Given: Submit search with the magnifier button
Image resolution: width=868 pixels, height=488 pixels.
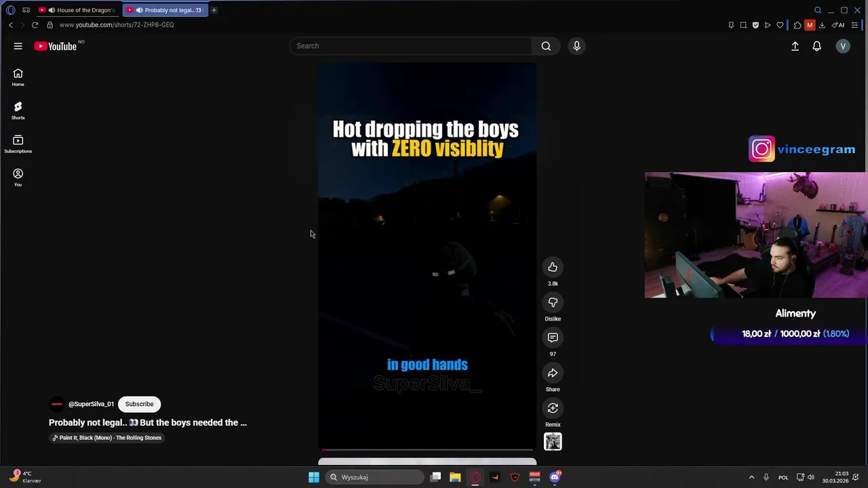Looking at the screenshot, I should (546, 46).
